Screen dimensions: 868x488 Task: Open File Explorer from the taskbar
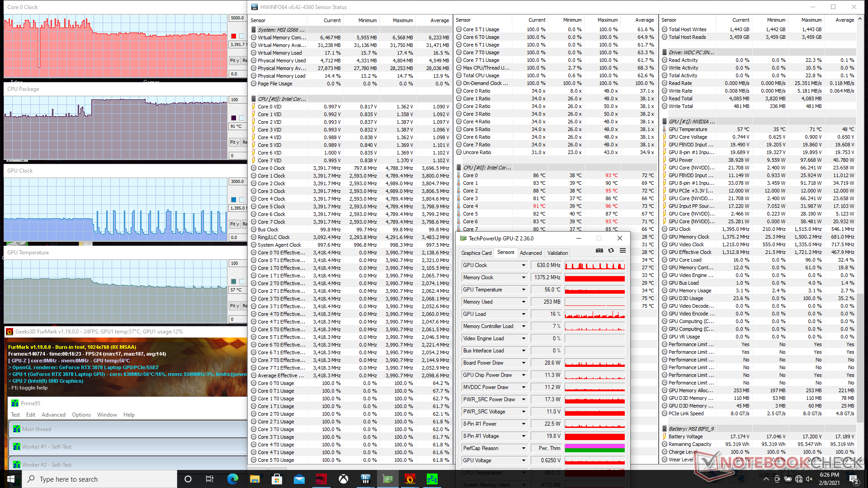(255, 479)
